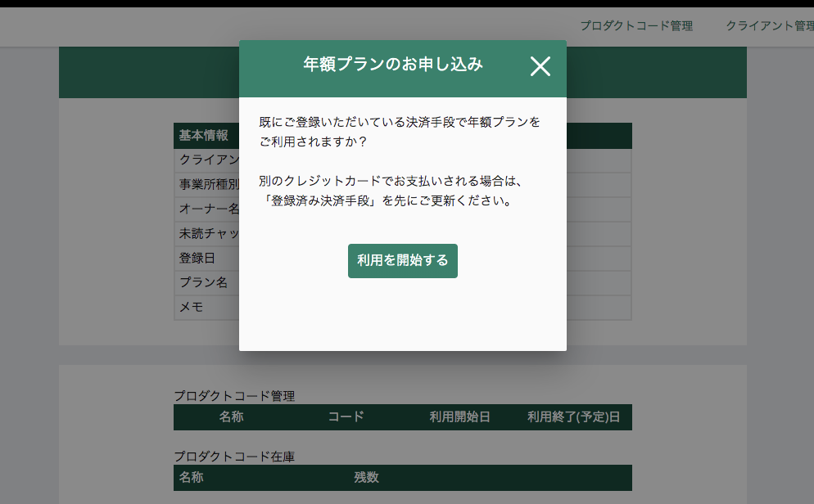Click the 名称 header beside the コード column
Screen dimensions: 814x504
coord(231,417)
